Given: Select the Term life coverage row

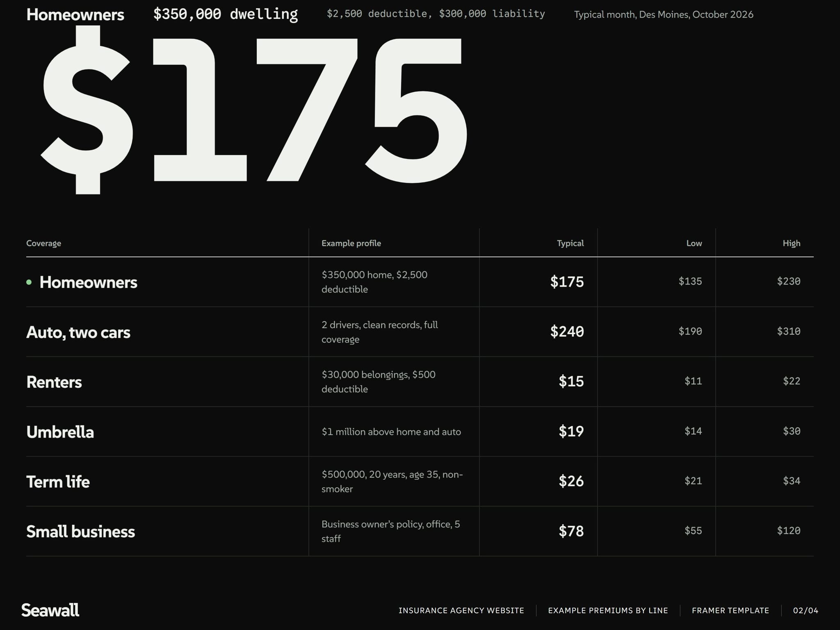Looking at the screenshot, I should point(420,482).
